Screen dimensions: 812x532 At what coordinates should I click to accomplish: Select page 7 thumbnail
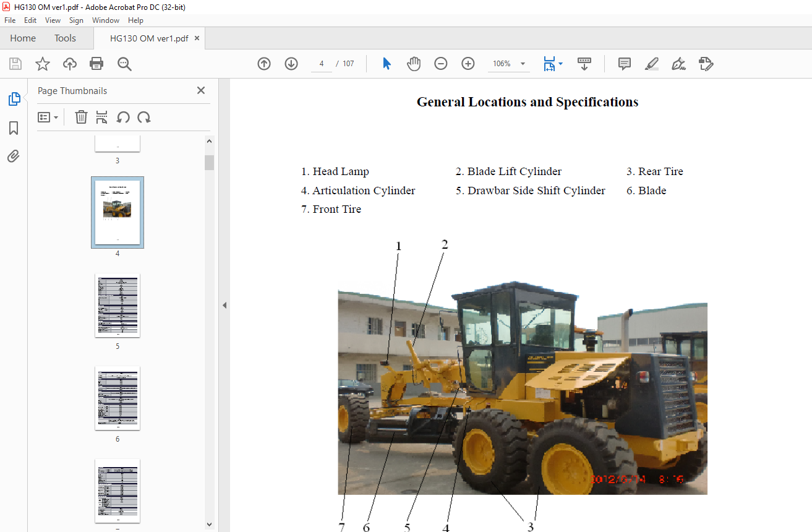click(118, 491)
